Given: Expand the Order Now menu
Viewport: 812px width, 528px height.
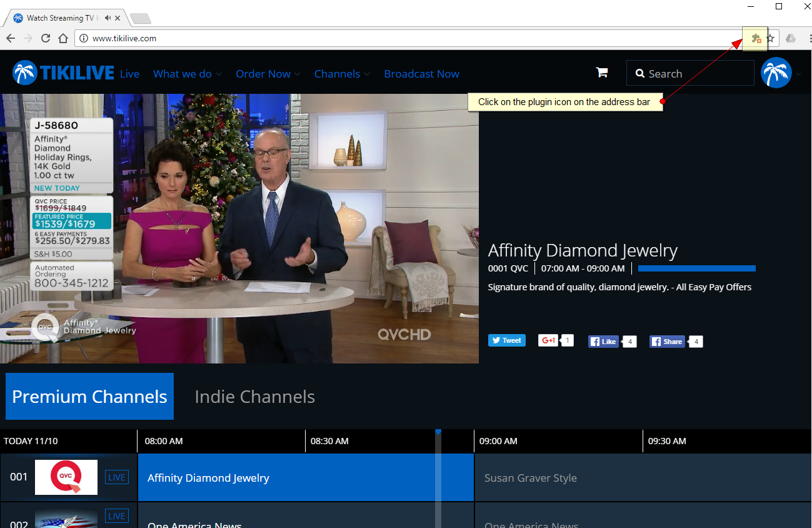Looking at the screenshot, I should click(268, 74).
